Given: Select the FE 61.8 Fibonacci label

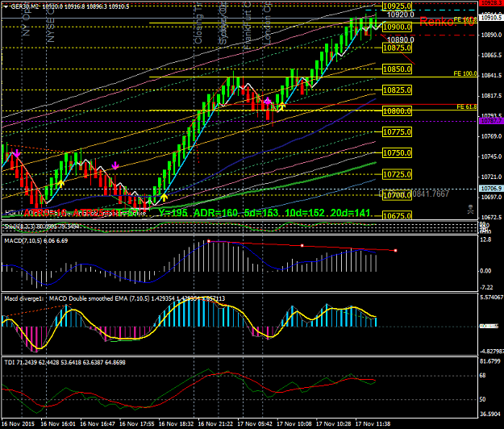Looking at the screenshot, I should click(x=467, y=106).
